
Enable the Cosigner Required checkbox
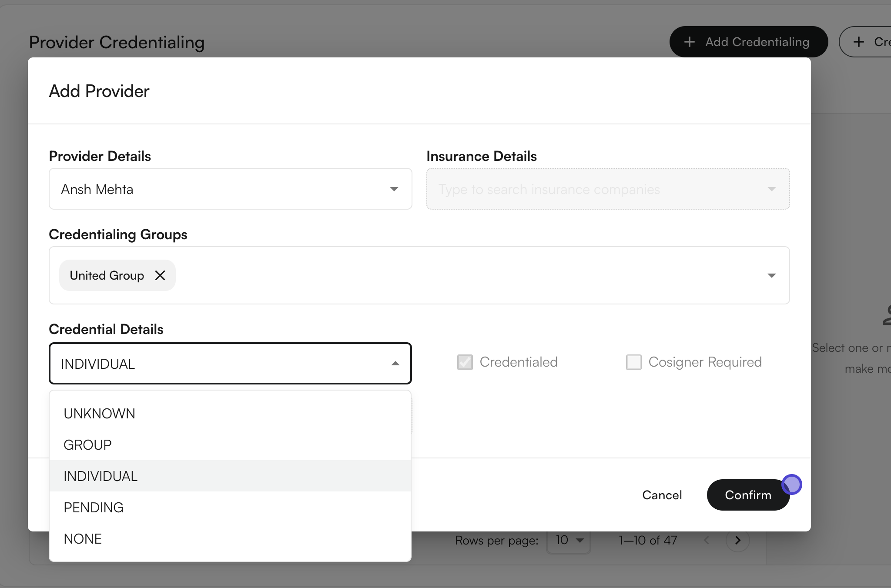634,362
